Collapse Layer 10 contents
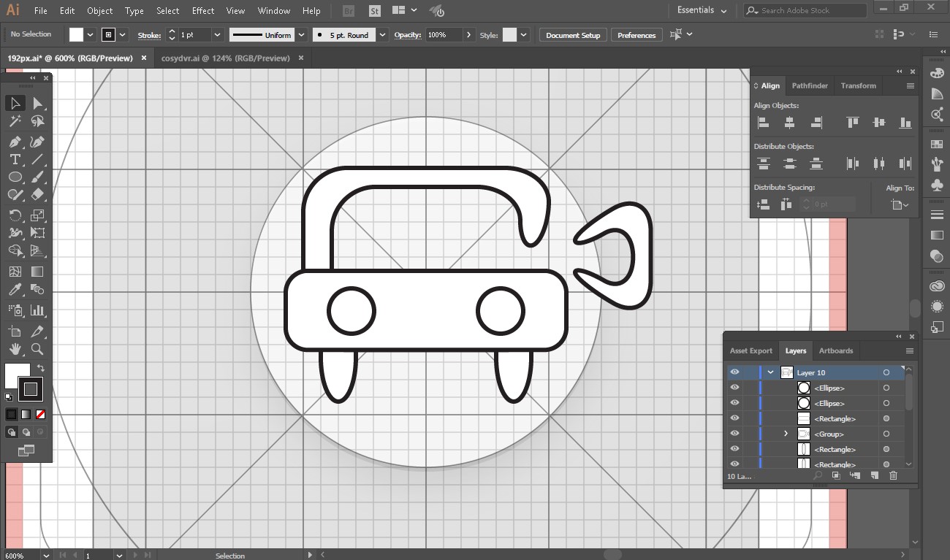 (x=770, y=372)
